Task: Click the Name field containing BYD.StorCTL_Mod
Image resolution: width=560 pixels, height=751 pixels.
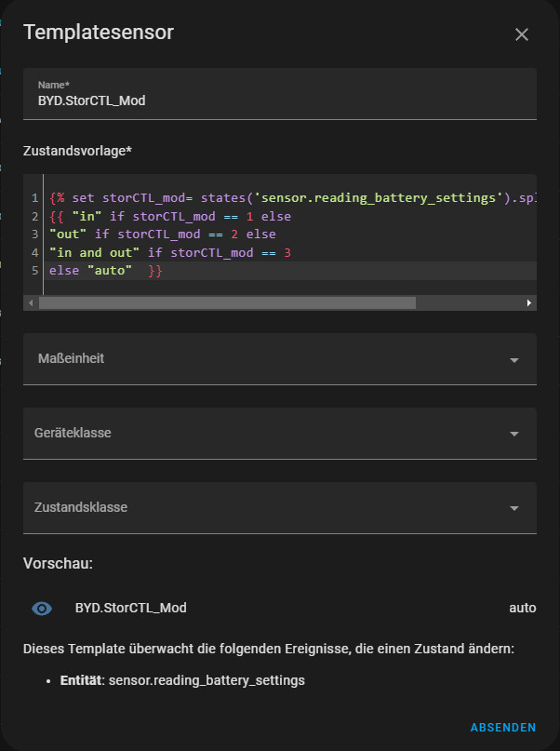Action: pyautogui.click(x=279, y=101)
